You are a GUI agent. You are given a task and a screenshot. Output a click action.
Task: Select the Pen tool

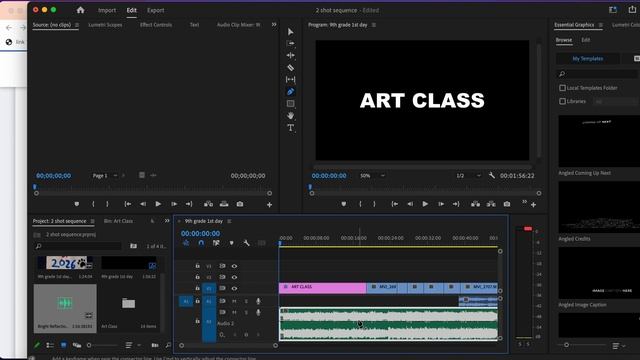tap(291, 91)
